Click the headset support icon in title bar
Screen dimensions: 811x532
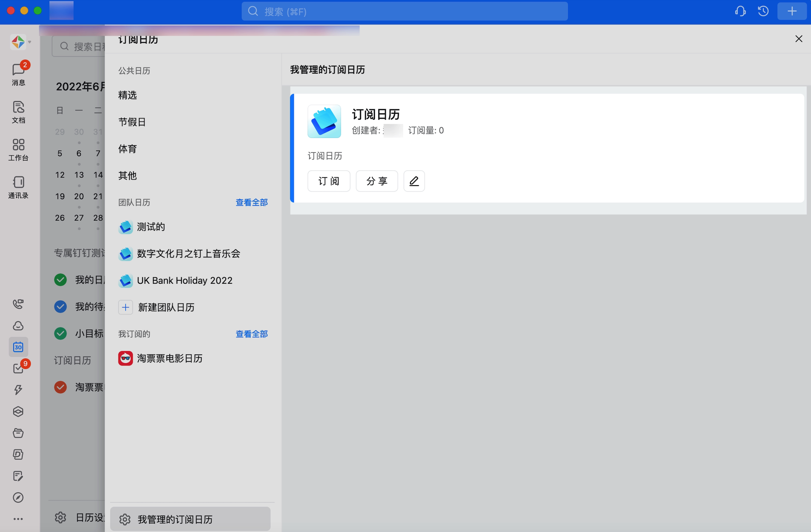[740, 11]
